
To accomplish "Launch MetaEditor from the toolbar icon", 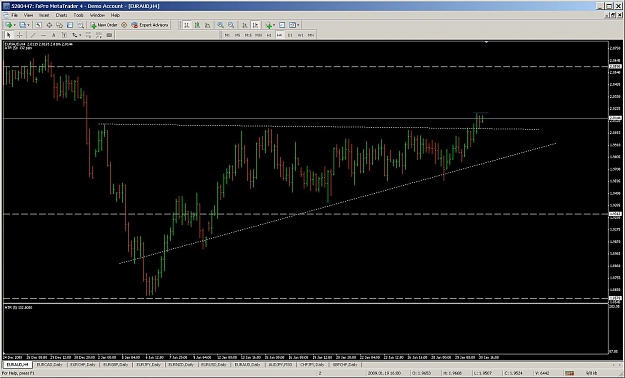I will point(124,25).
